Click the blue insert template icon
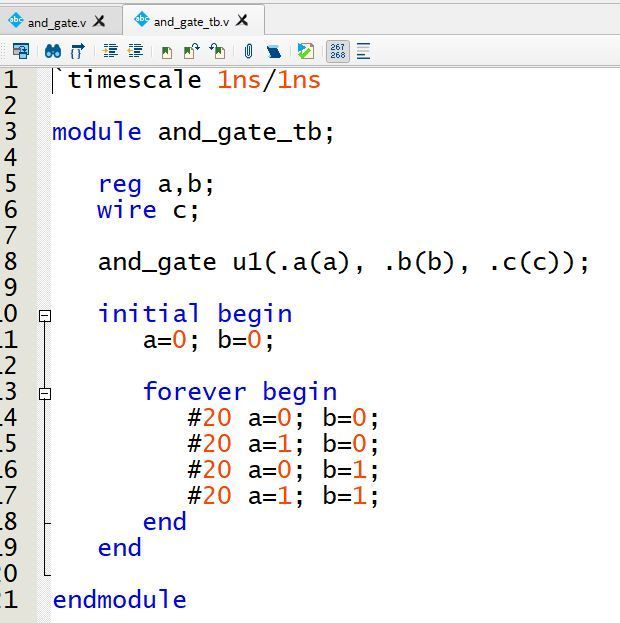The height and width of the screenshot is (623, 620). click(274, 52)
